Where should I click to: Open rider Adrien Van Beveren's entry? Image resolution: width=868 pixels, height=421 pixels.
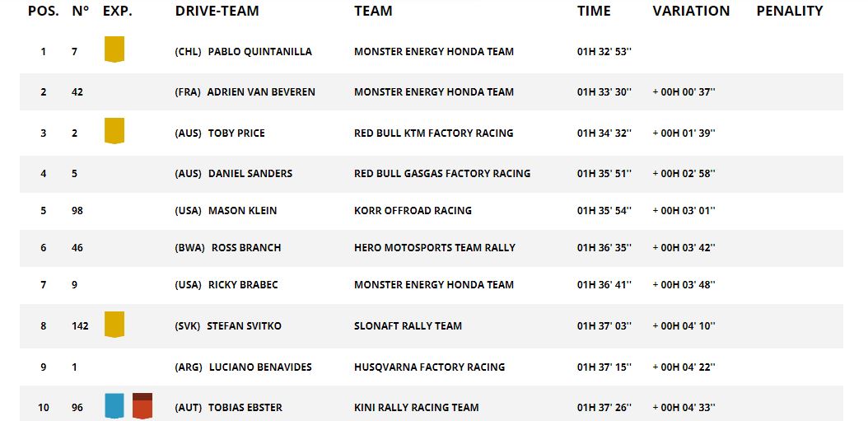pos(261,92)
